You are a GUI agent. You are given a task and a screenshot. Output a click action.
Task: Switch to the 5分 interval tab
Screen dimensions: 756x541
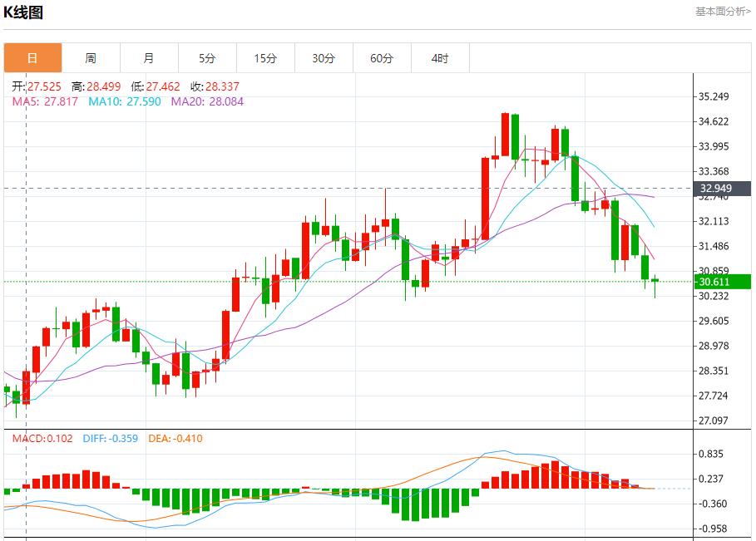coord(207,58)
